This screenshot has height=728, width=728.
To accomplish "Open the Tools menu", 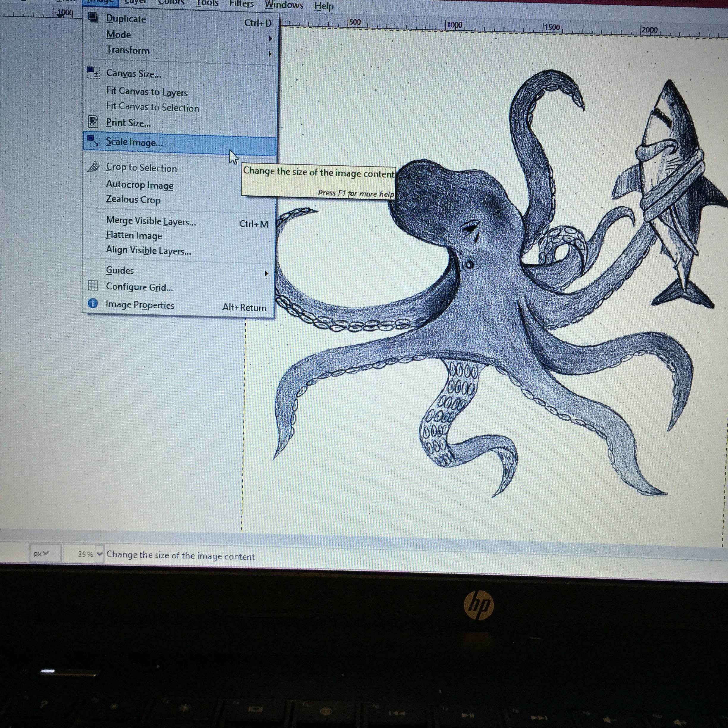I will click(207, 3).
